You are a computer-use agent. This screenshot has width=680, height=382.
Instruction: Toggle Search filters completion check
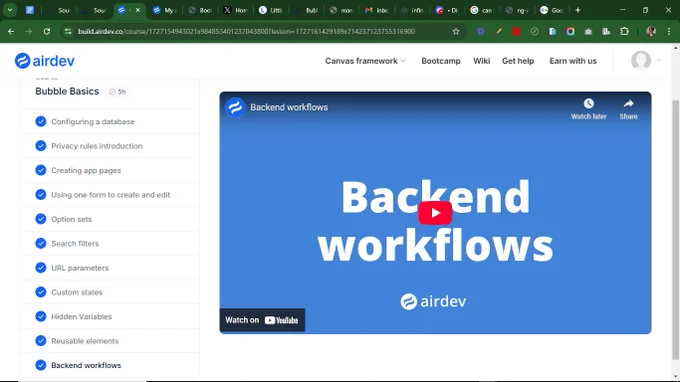tap(41, 243)
